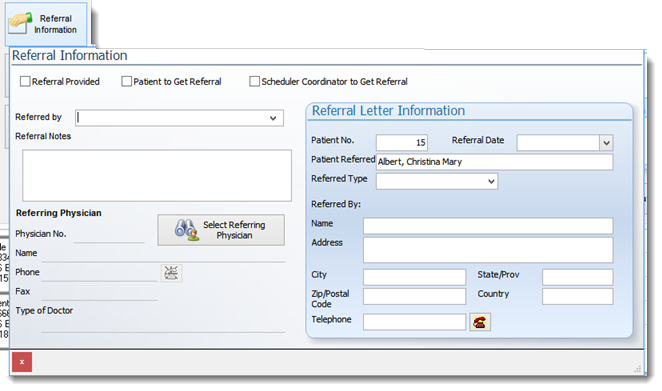Close the dialog with the red X

click(22, 362)
